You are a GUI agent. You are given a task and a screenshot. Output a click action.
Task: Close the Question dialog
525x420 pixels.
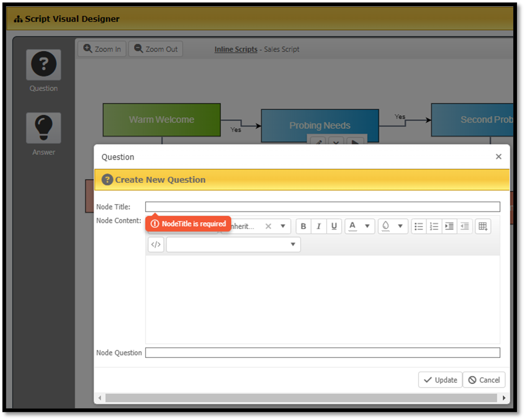(498, 156)
